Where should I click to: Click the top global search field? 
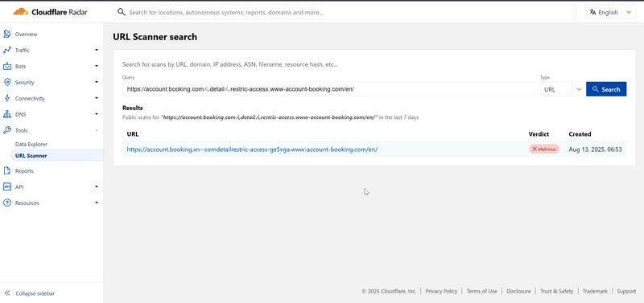pyautogui.click(x=345, y=12)
